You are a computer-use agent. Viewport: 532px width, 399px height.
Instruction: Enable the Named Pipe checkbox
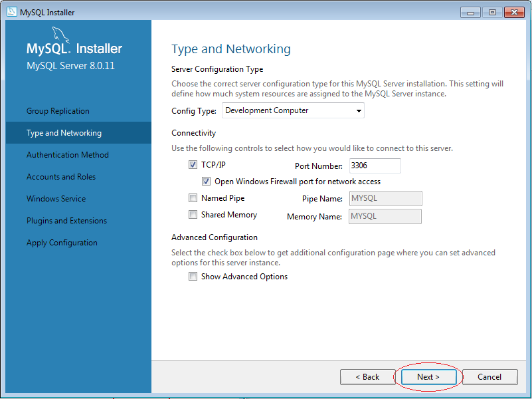tap(193, 198)
